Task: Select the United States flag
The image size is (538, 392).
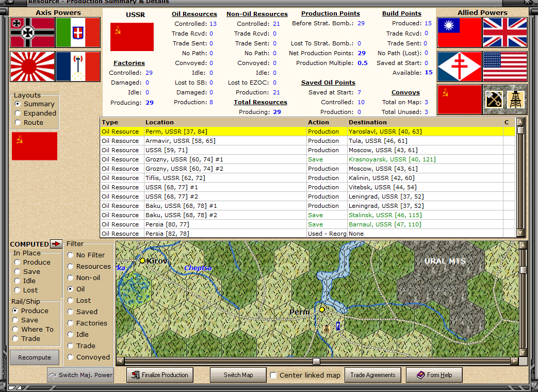Action: coord(504,67)
